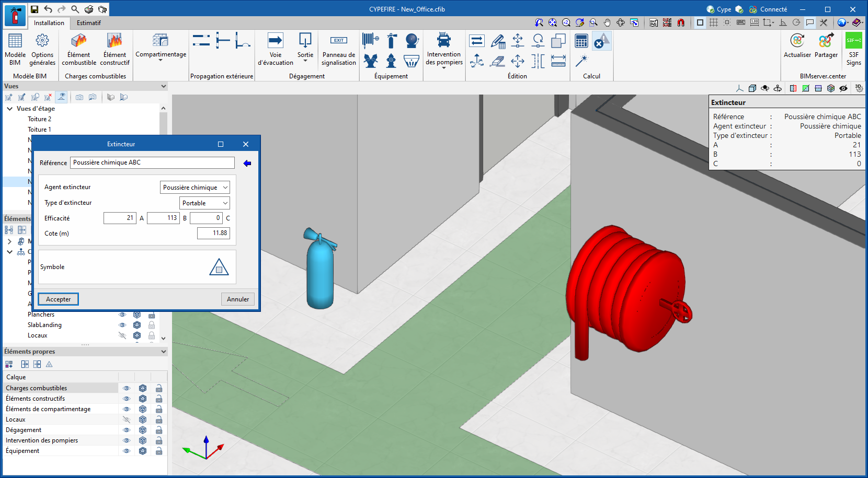Open the Agent extincteur dropdown

pos(195,188)
